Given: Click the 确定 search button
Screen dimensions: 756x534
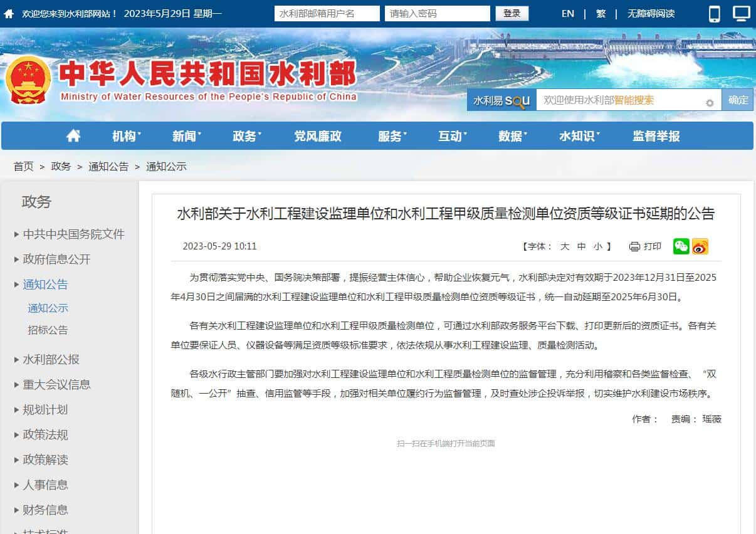Looking at the screenshot, I should click(x=738, y=100).
